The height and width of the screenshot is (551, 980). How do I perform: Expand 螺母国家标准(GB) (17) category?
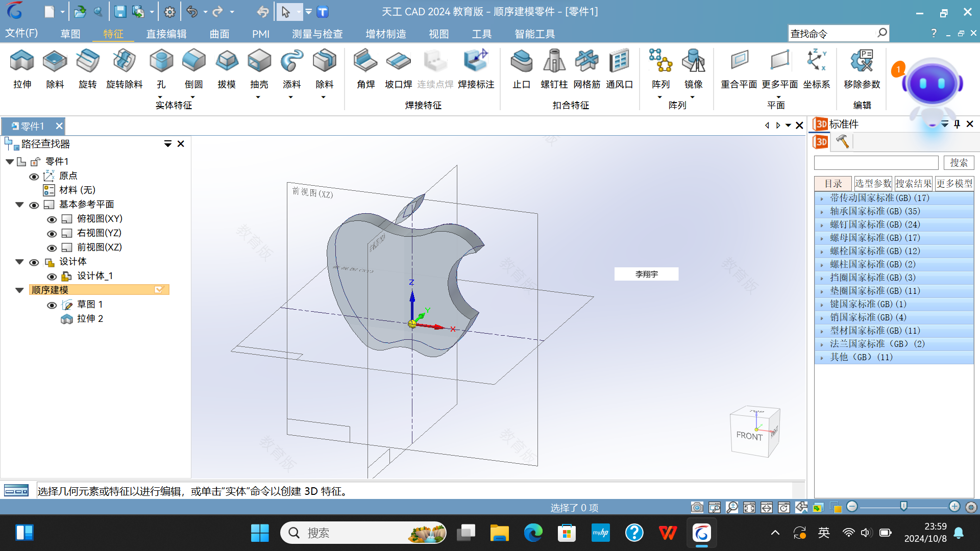pos(822,238)
